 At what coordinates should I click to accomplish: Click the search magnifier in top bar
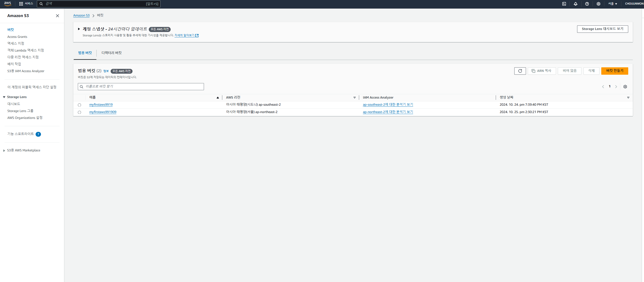point(41,4)
